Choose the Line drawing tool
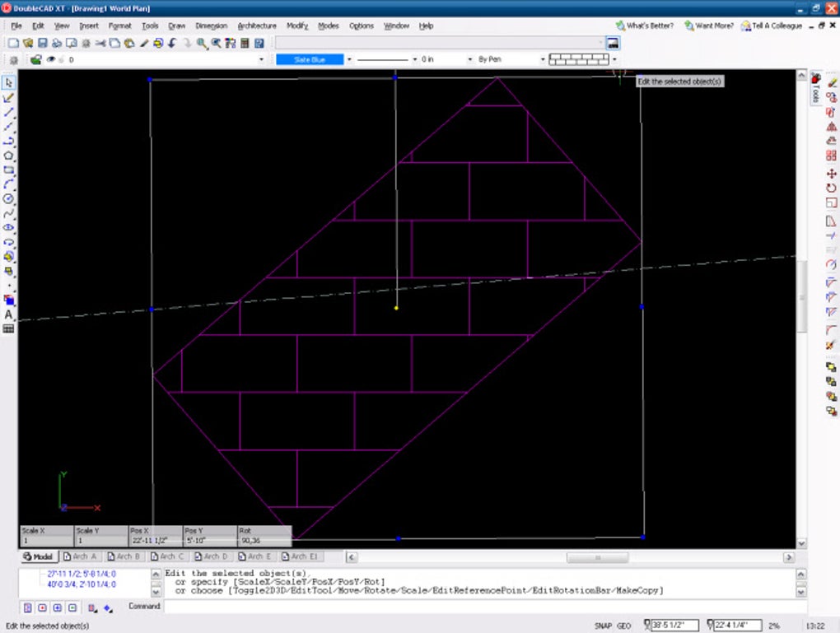This screenshot has height=633, width=840. click(9, 112)
